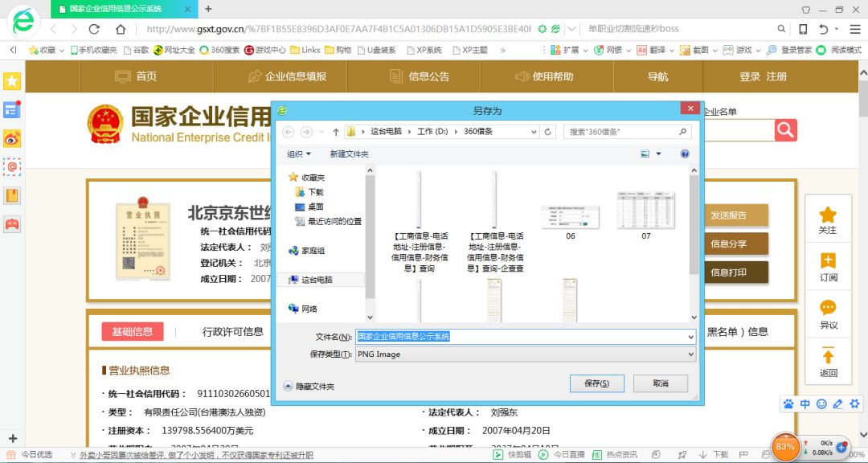The width and height of the screenshot is (868, 463).
Task: Open 信息公告 nav item
Action: 419,76
